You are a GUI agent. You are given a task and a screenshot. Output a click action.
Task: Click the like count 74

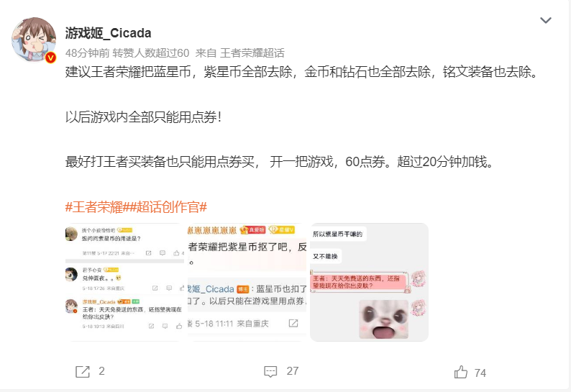click(480, 373)
